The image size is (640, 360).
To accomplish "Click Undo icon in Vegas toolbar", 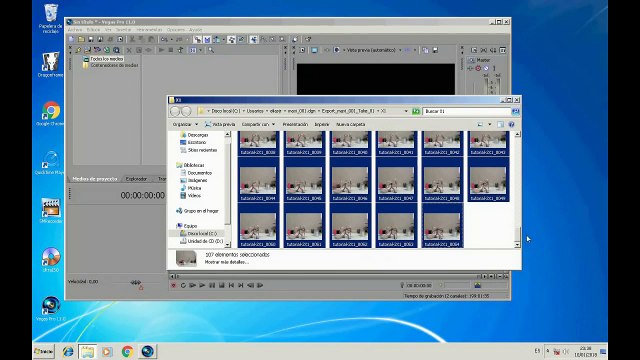I will (164, 39).
